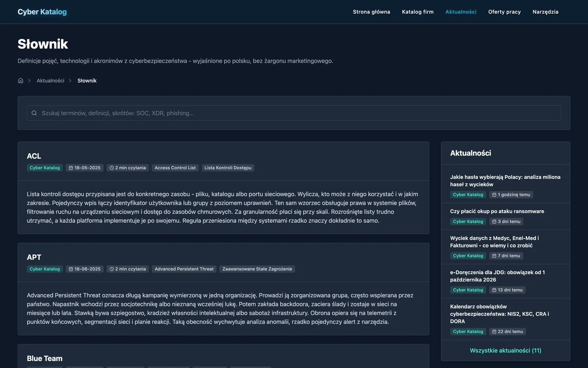
Task: Click Cyber Katalog tag under e-Doręczenia article
Action: point(468,290)
